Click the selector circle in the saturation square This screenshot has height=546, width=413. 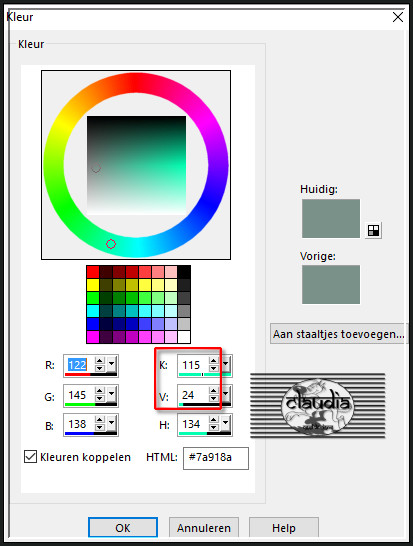[96, 168]
